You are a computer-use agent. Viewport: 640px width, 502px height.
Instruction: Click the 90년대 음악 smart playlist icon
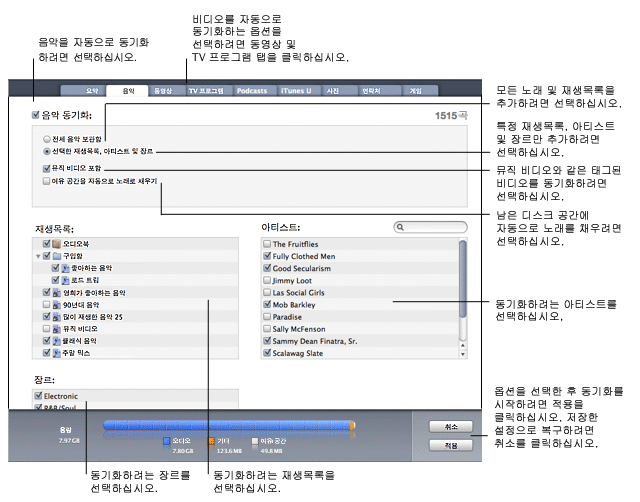point(57,305)
